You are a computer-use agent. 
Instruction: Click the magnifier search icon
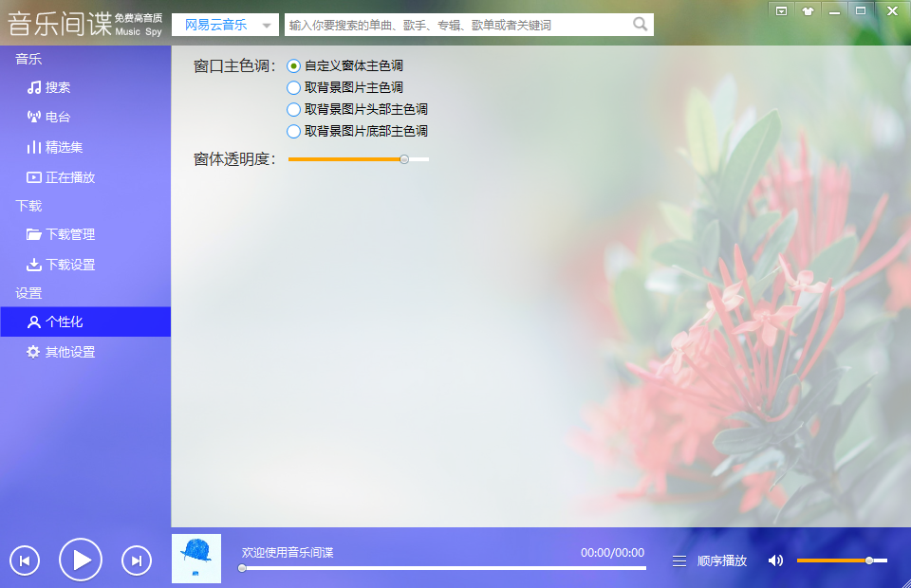point(640,25)
